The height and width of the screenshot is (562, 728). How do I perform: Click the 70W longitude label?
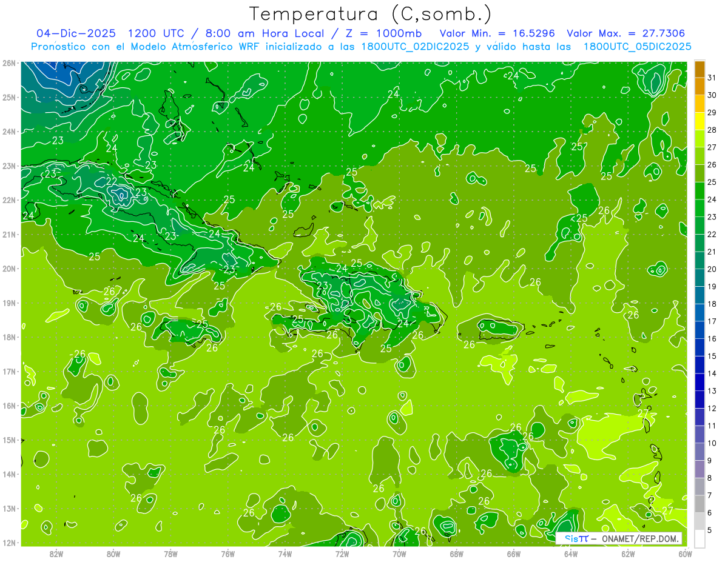click(399, 553)
